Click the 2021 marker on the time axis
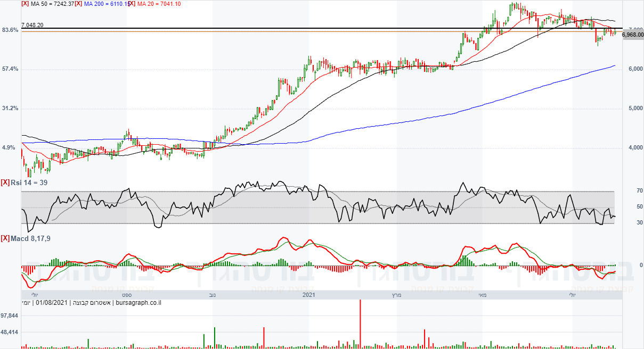The image size is (644, 349). tap(309, 294)
